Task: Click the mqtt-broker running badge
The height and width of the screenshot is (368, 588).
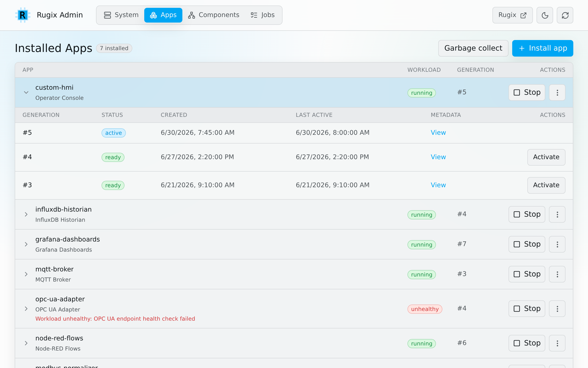Action: 421,275
